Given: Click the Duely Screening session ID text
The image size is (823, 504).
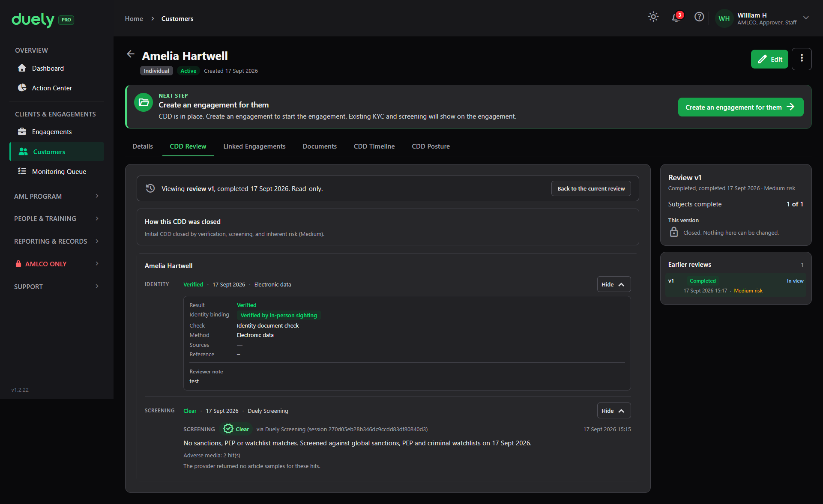Looking at the screenshot, I should tap(342, 429).
